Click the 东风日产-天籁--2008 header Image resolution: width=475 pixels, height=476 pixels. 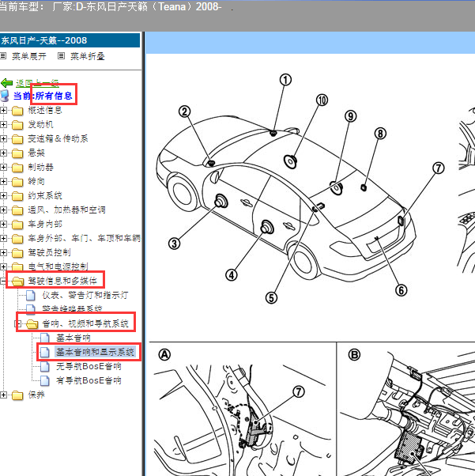pos(70,40)
